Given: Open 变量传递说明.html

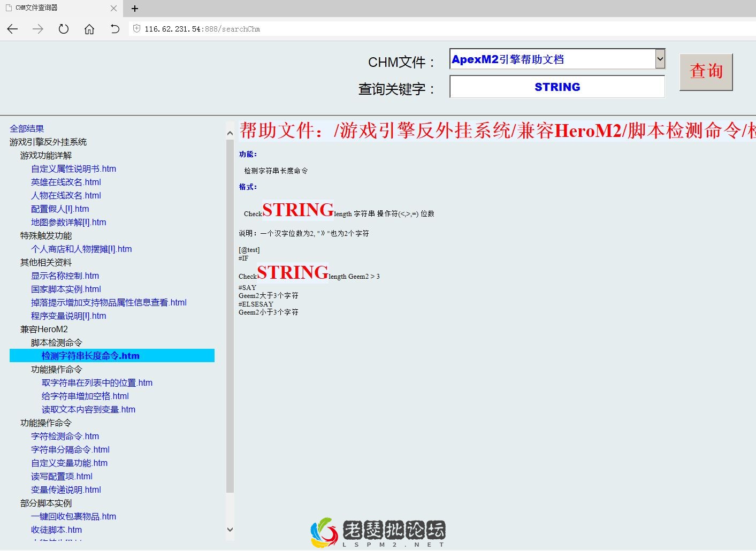Looking at the screenshot, I should [x=66, y=489].
